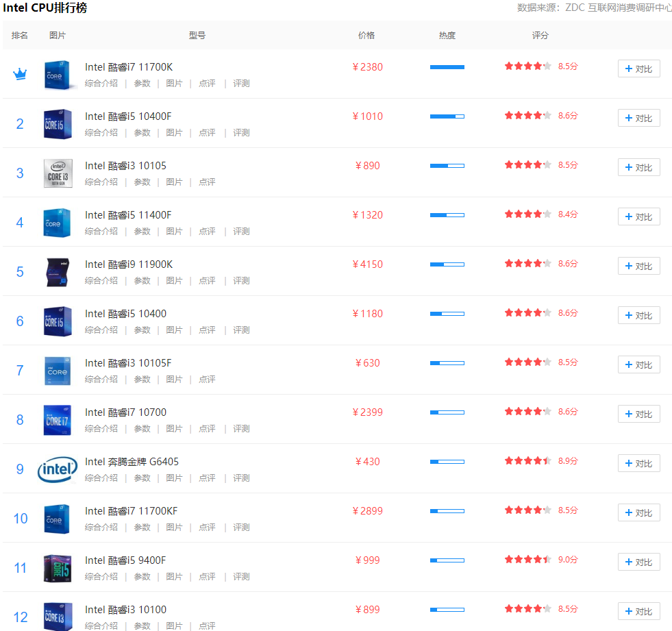The width and height of the screenshot is (672, 631).
Task: Open 图片 link under 酷睿i7 11700KF
Action: (175, 528)
